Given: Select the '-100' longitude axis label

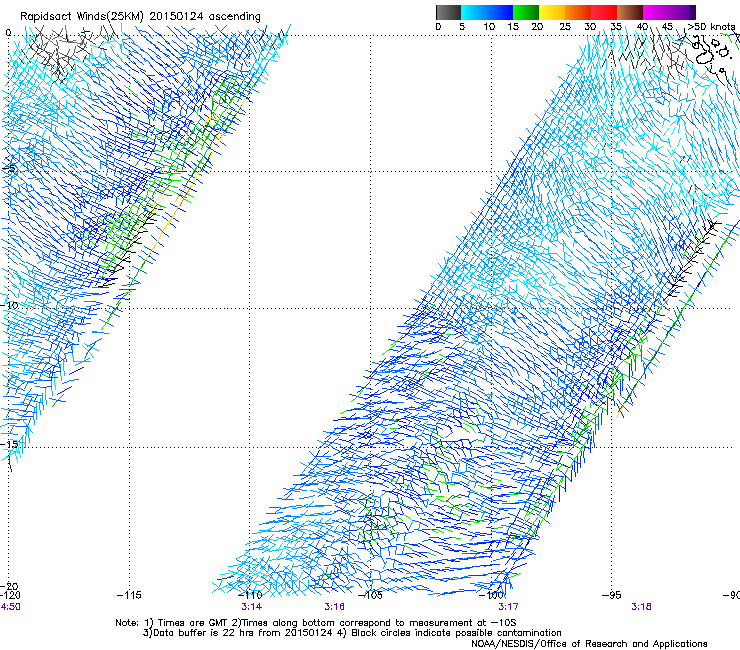Looking at the screenshot, I should click(491, 595).
